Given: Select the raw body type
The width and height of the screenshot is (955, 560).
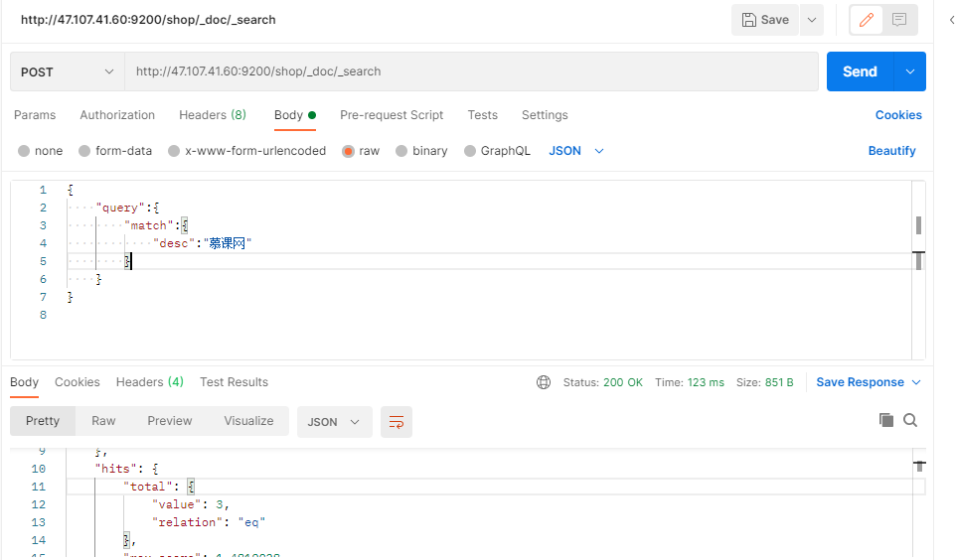Looking at the screenshot, I should tap(361, 151).
